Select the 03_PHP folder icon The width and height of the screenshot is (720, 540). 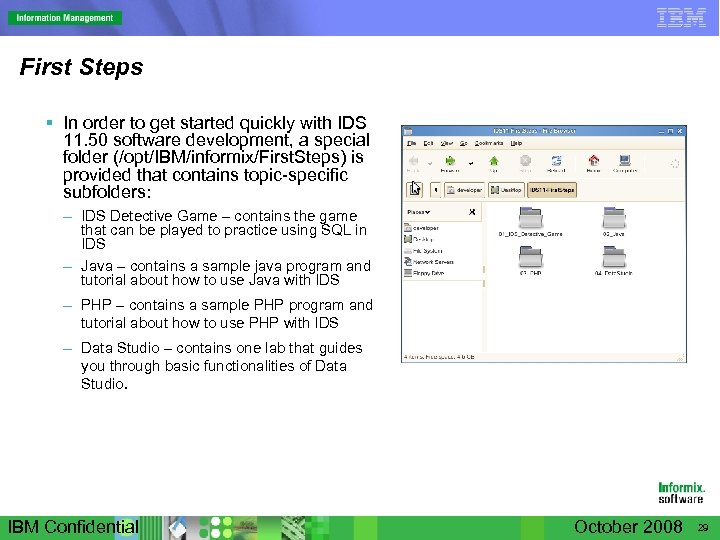[530, 257]
